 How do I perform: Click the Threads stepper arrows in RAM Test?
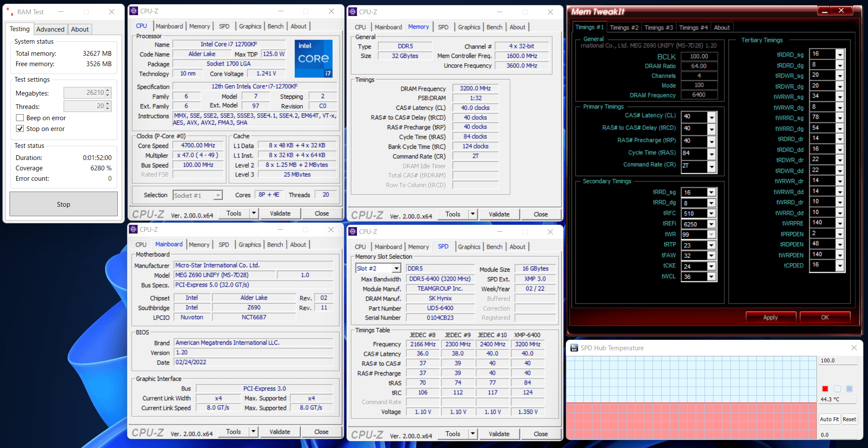tap(108, 106)
